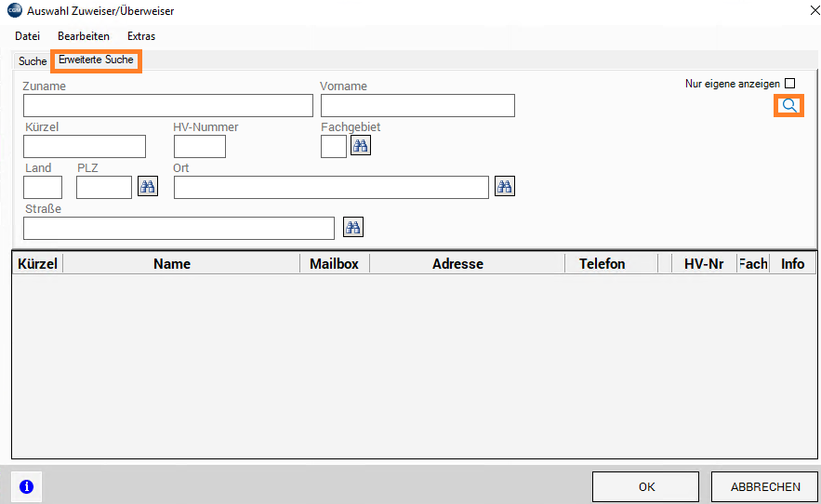The image size is (821, 504).
Task: Open the Extras menu
Action: point(141,36)
